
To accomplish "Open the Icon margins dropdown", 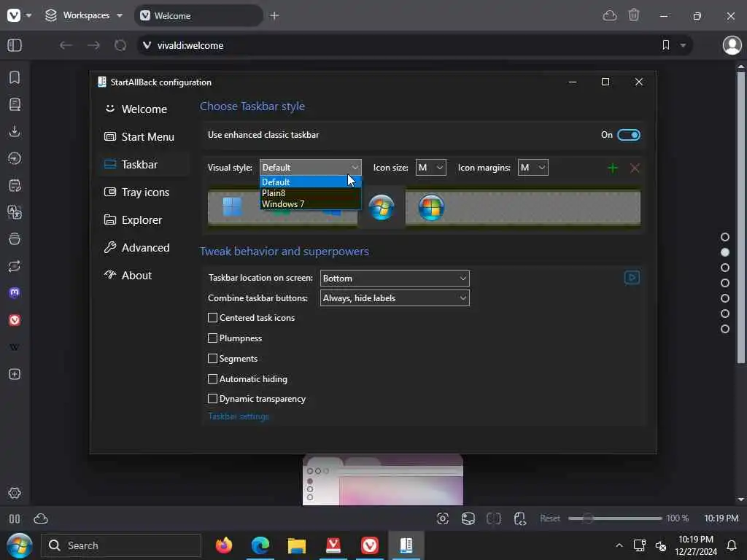I will click(533, 168).
